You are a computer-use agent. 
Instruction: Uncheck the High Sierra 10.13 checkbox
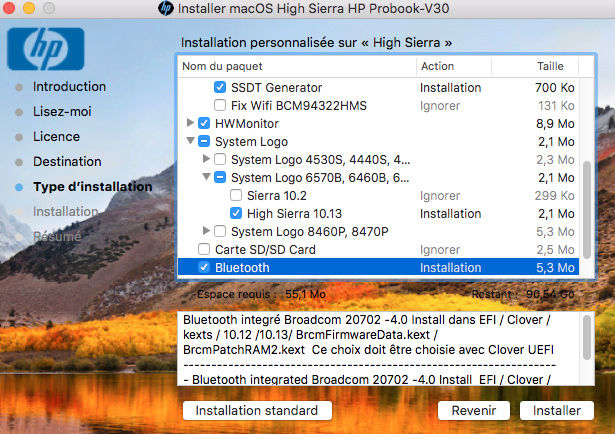(x=236, y=213)
